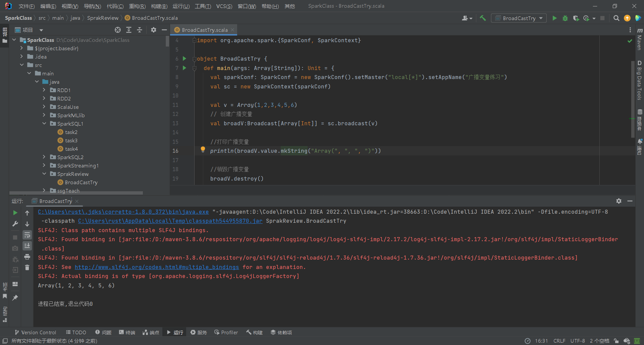
Task: Expand the SparkSQL2 folder
Action: (44, 157)
